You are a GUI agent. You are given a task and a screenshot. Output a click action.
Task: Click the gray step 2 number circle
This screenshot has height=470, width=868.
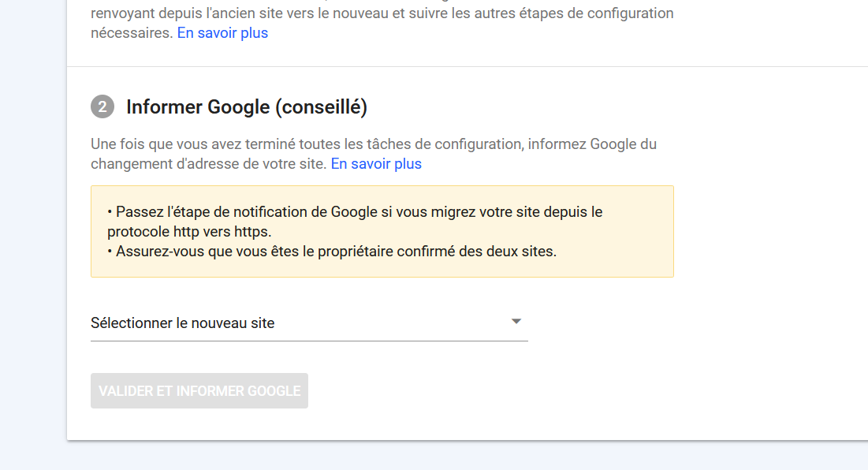[x=102, y=106]
